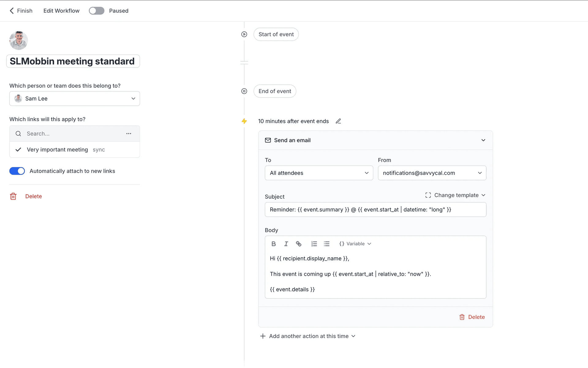Open the Variable insertion menu
588x368 pixels.
pos(355,244)
